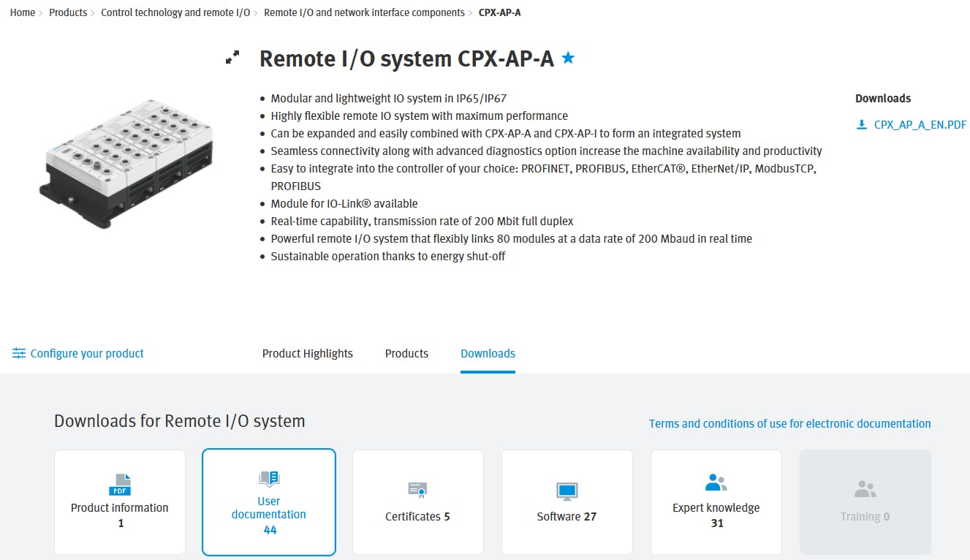Click the Downloads for Remote I/O system heading
Image resolution: width=970 pixels, height=560 pixels.
(180, 421)
